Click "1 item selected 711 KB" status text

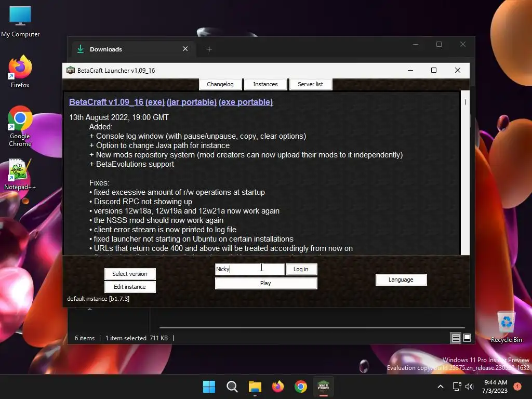click(137, 338)
